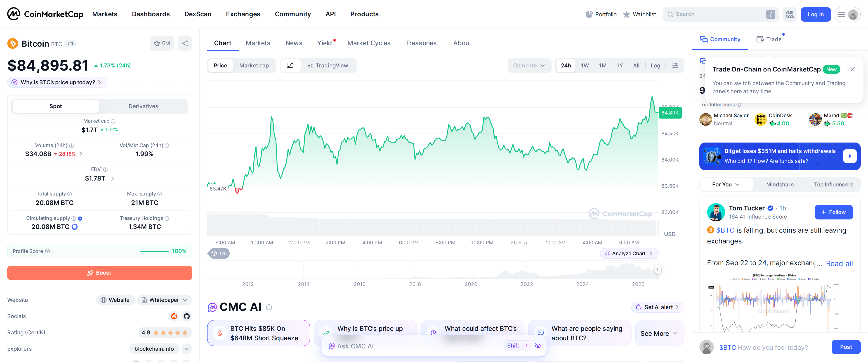Open the GitHub social link

tap(186, 316)
